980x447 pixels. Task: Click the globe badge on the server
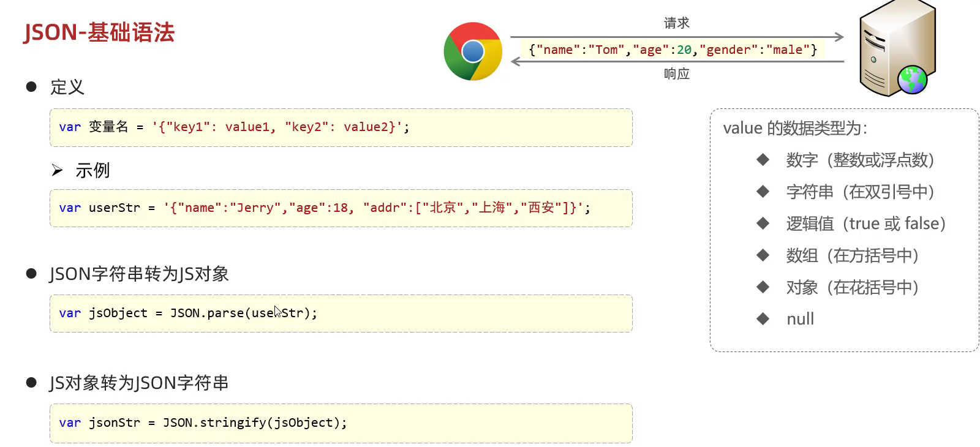point(912,80)
